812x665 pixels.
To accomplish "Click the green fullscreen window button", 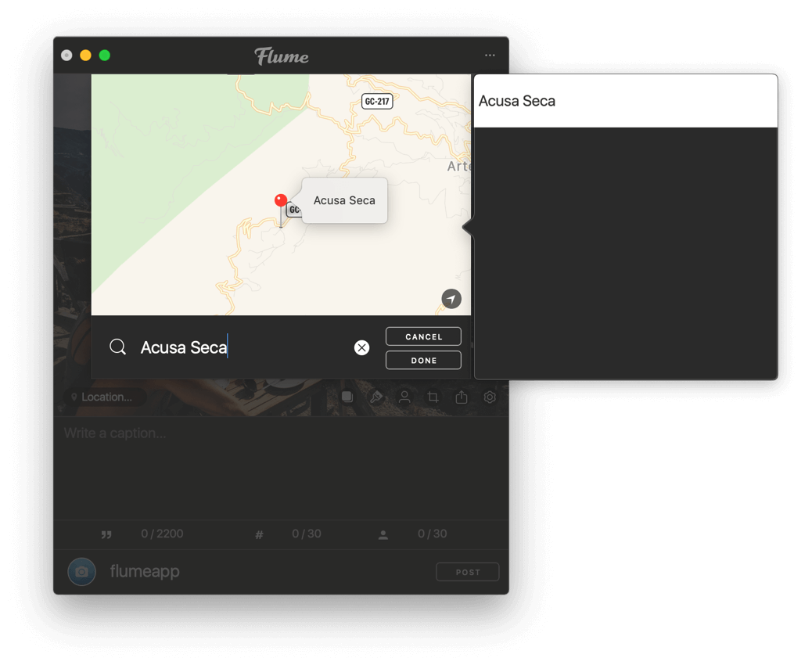I will [105, 56].
